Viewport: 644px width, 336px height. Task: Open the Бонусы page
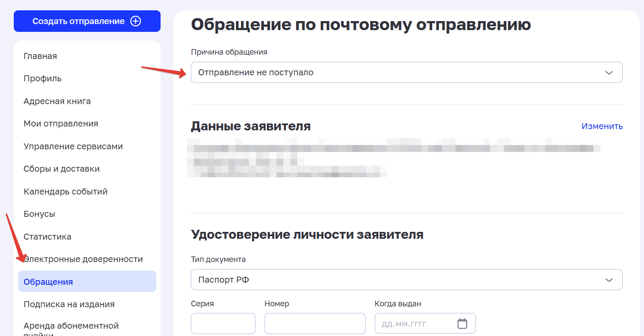(39, 213)
